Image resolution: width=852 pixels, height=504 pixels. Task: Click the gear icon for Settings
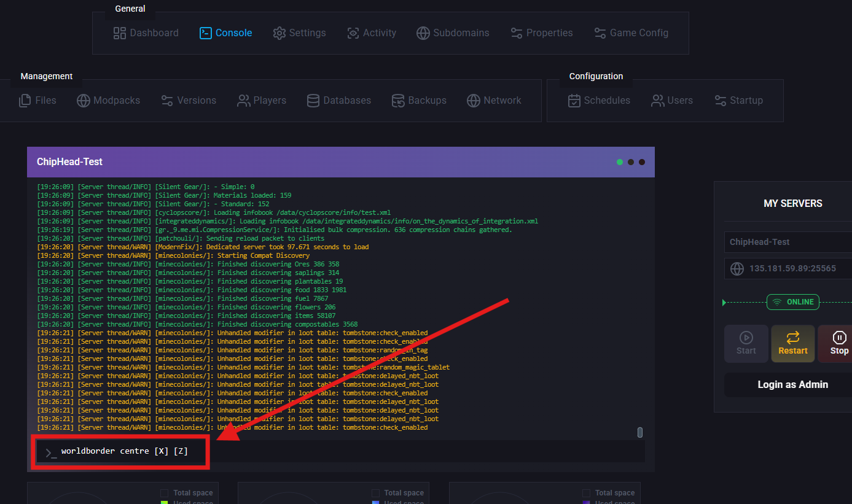tap(279, 33)
